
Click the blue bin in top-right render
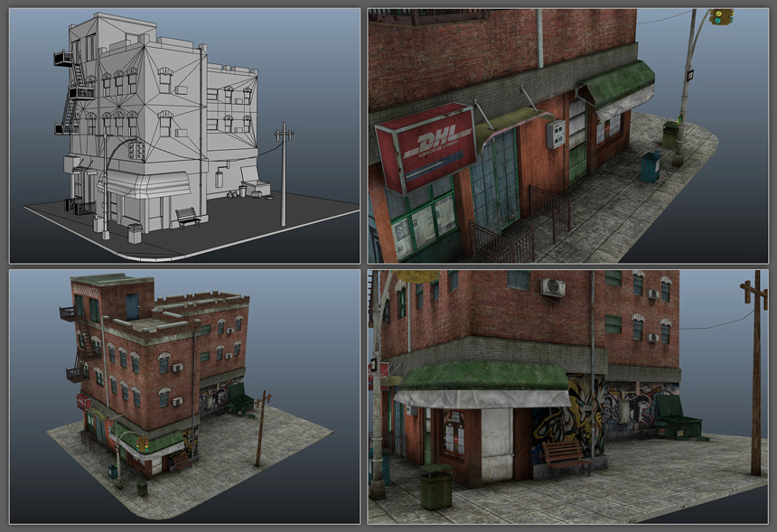pyautogui.click(x=650, y=166)
